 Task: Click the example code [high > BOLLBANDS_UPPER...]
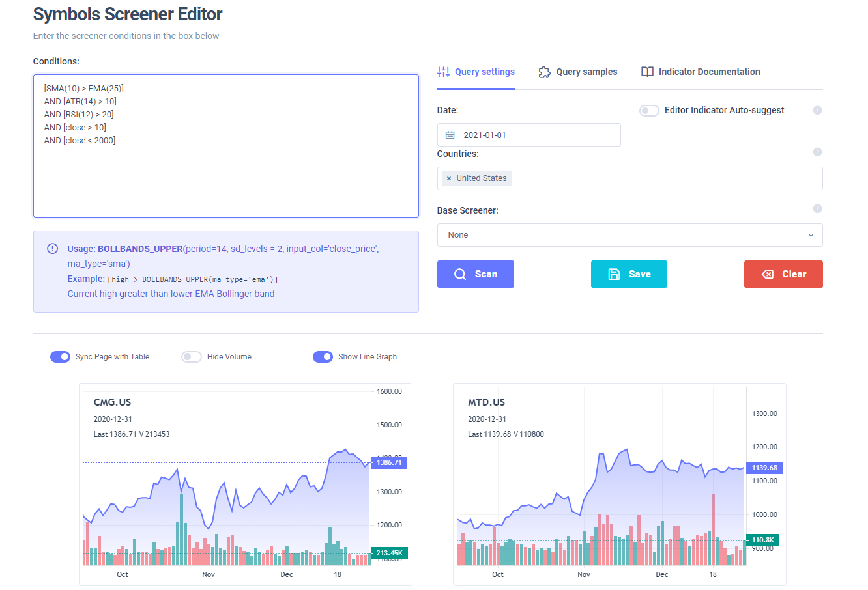coord(193,279)
